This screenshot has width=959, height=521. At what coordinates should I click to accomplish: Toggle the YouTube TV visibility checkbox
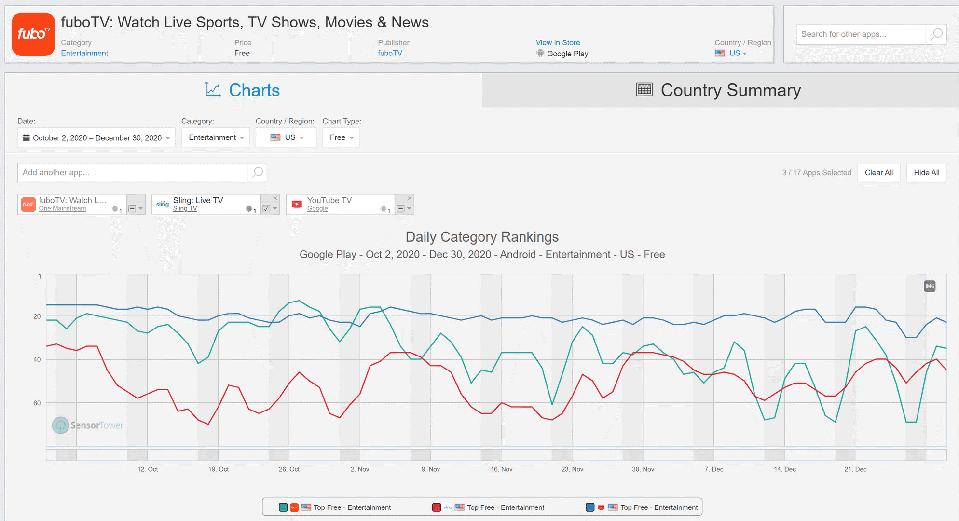399,209
